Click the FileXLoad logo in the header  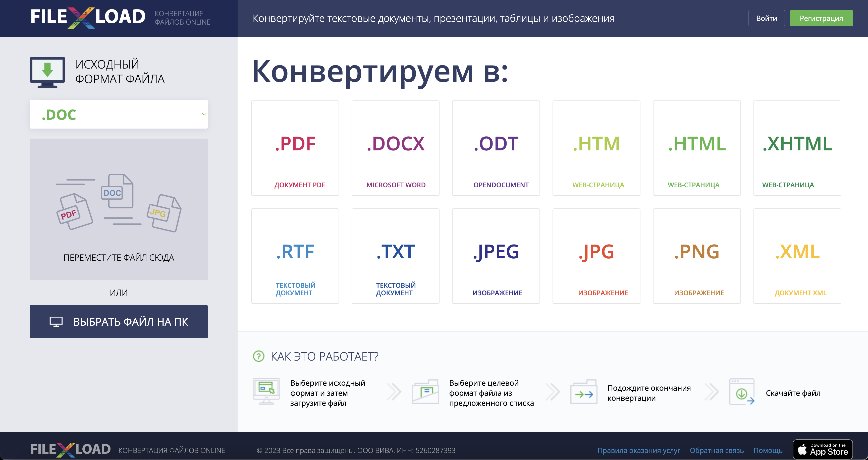88,18
